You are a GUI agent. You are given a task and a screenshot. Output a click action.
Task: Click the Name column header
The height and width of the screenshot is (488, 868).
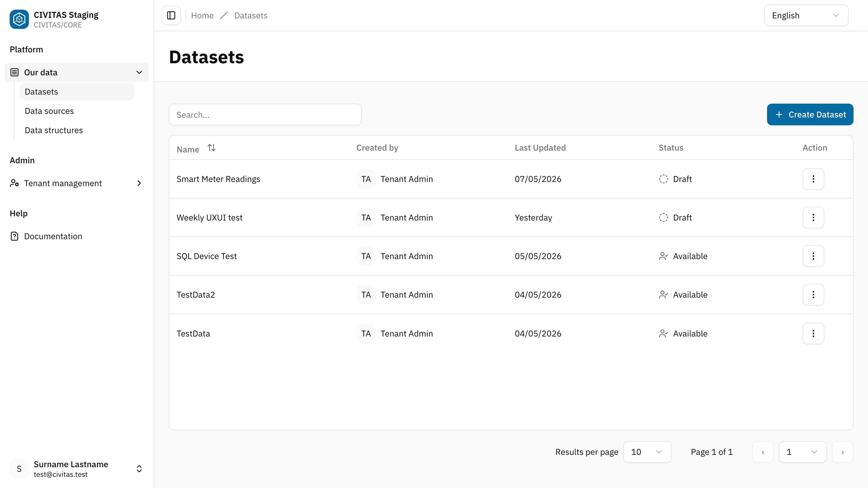tap(188, 149)
